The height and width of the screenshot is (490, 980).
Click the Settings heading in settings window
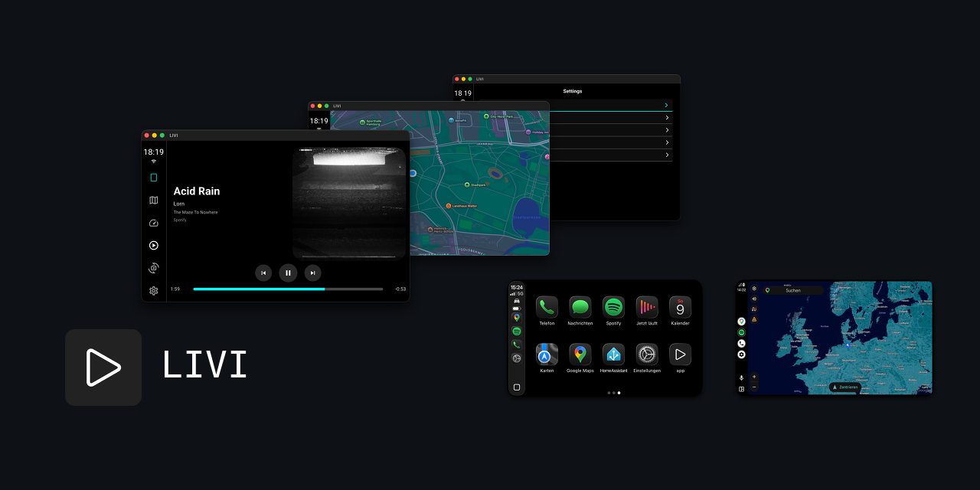click(573, 91)
